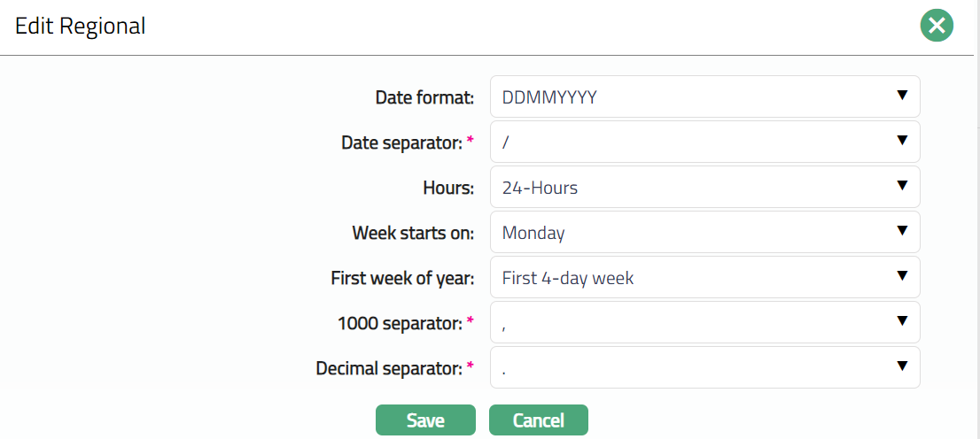
Task: Click the Edit Regional title text
Action: 81,27
